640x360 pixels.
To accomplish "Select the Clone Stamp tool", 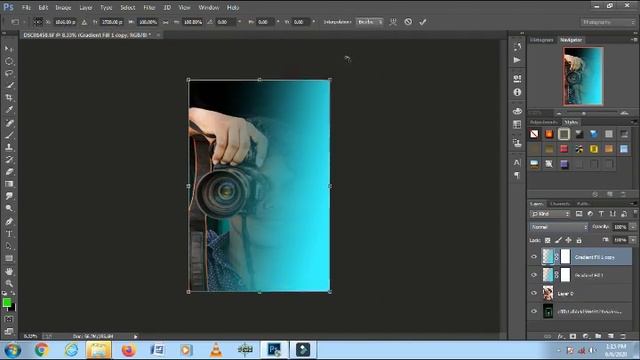I will (9, 147).
